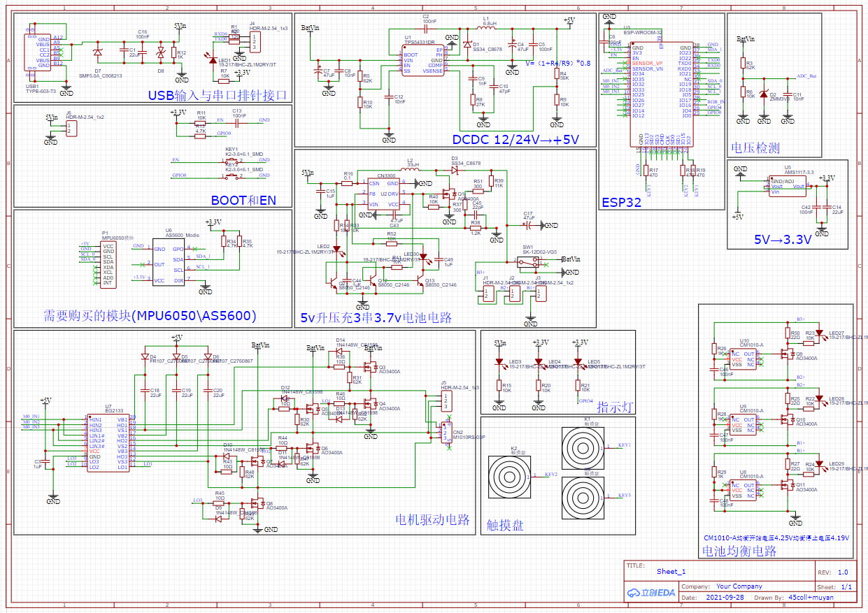Viewport: 868px width, 613px height.
Task: Click the 'LO1' net label beside U7
Action: click(147, 464)
